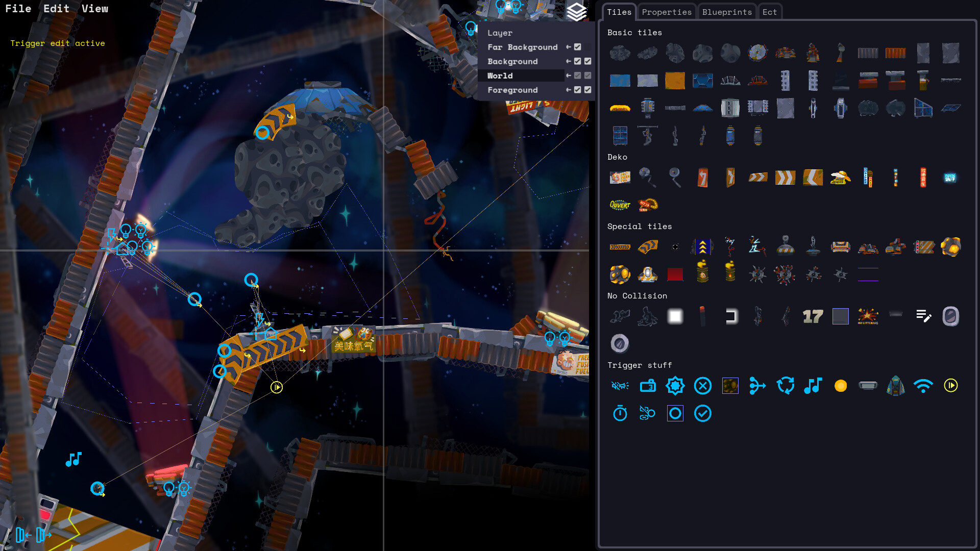Click the arrow beside Foreground
Viewport: 980px width, 551px height.
click(x=568, y=90)
